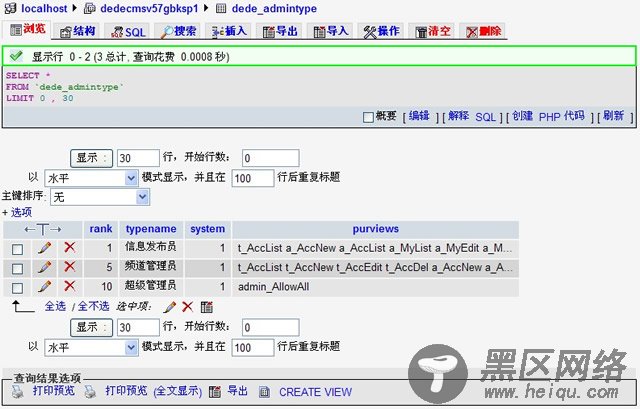Click the admin_AllowAll purviews cell

375,287
